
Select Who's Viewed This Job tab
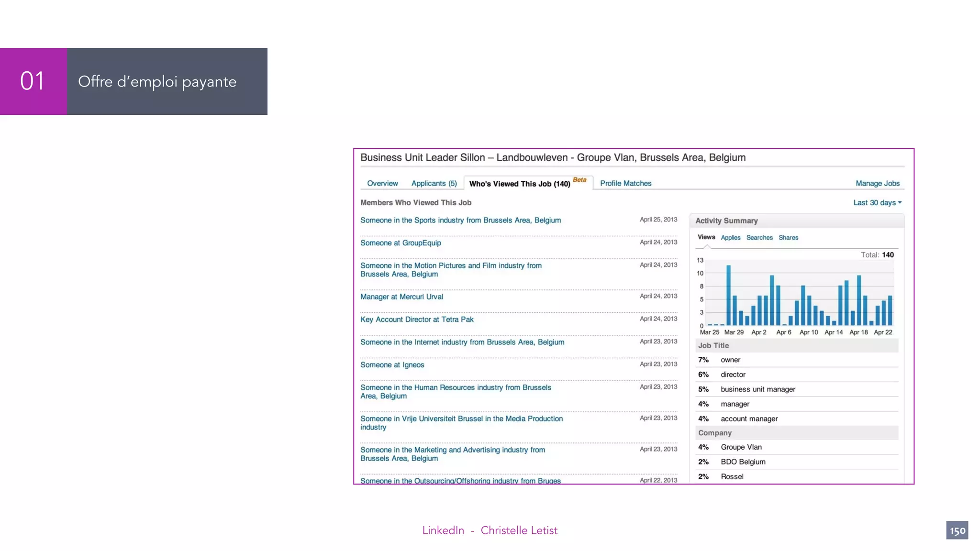point(520,184)
